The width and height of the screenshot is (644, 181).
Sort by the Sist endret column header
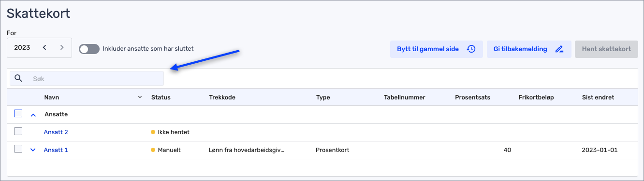598,97
